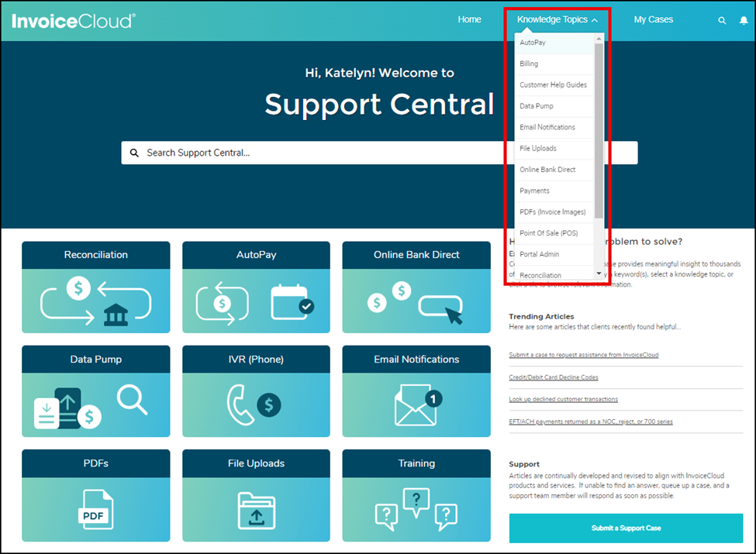Viewport: 756px width, 554px height.
Task: Click the Search Support Central input field
Action: (379, 153)
